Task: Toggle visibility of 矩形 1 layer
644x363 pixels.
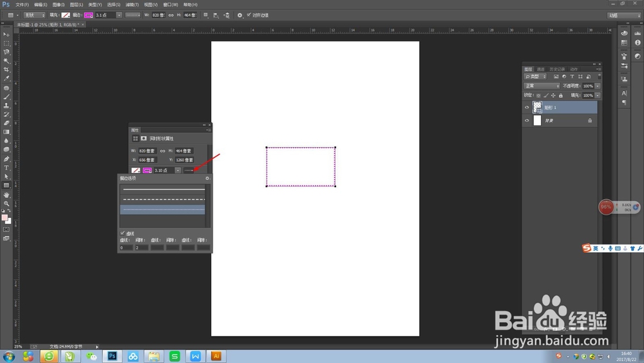Action: (x=527, y=107)
